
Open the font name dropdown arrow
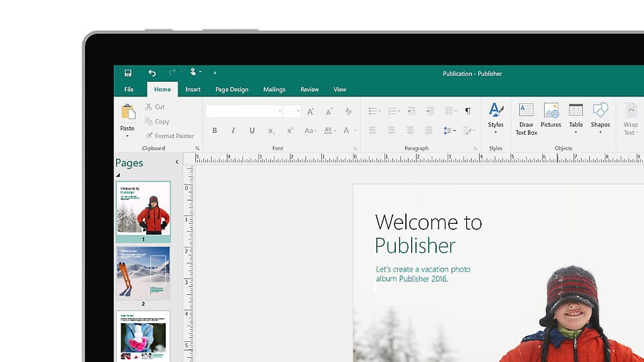coord(280,111)
